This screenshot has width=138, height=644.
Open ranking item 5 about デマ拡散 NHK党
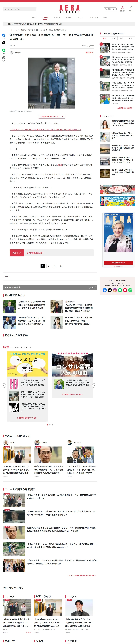point(117,99)
